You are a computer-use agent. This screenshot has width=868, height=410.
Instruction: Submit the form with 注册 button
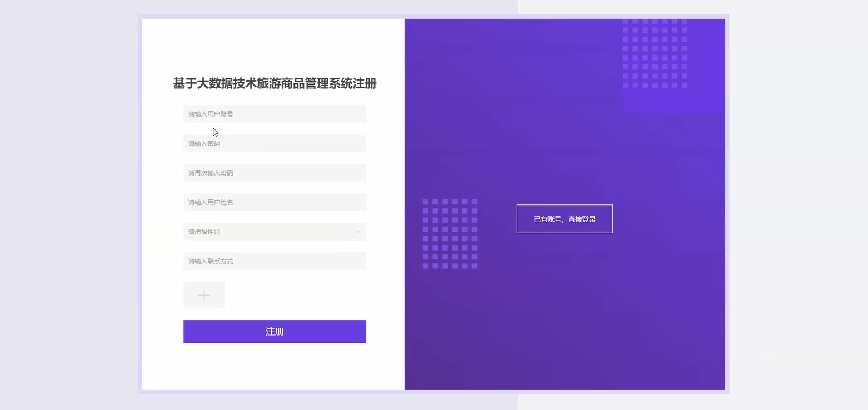tap(275, 332)
